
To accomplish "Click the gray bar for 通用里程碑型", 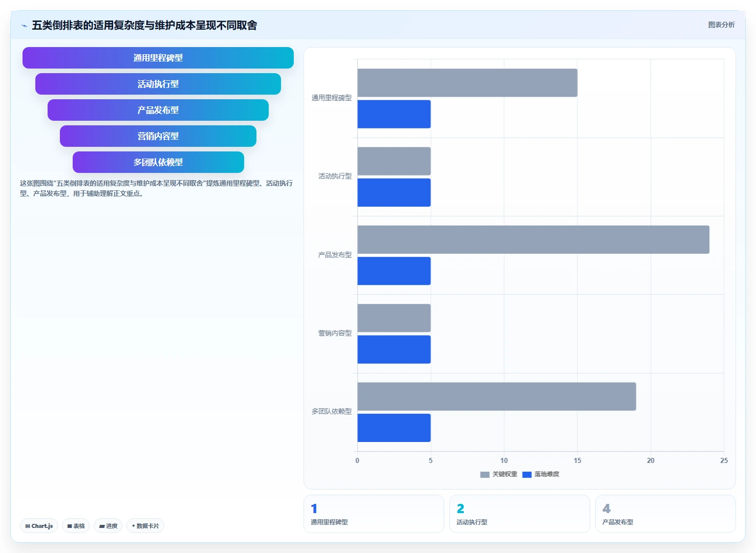I will (467, 83).
